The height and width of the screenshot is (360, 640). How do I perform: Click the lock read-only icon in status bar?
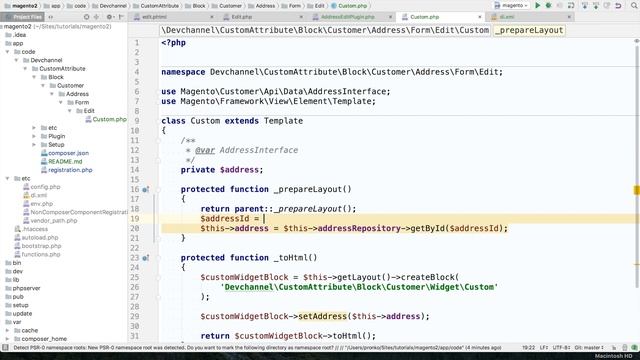pyautogui.click(x=614, y=348)
